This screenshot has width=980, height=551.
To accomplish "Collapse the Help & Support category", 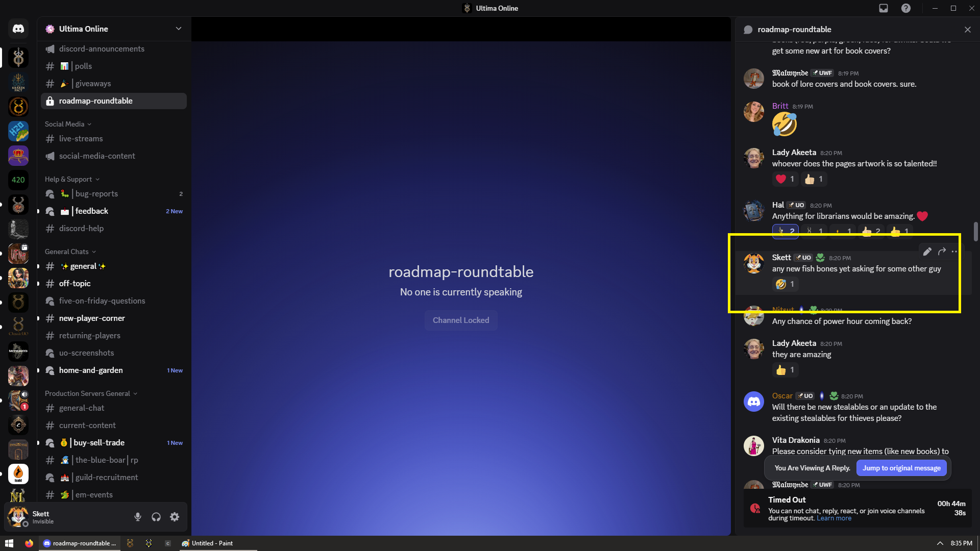I will pos(72,179).
